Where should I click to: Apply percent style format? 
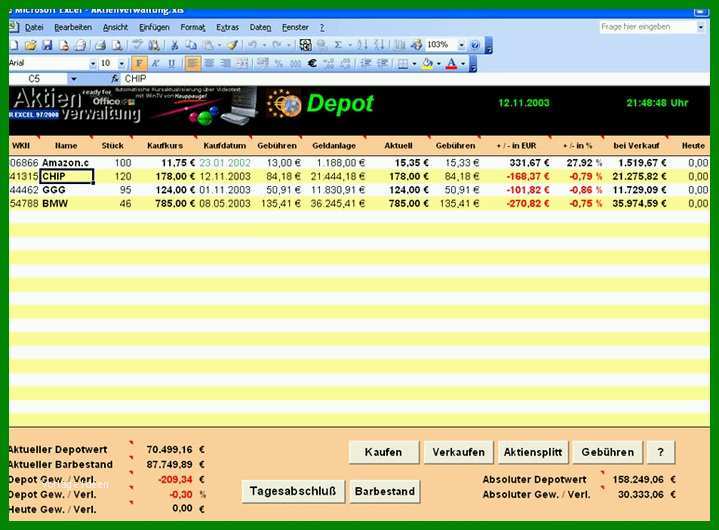click(x=278, y=63)
